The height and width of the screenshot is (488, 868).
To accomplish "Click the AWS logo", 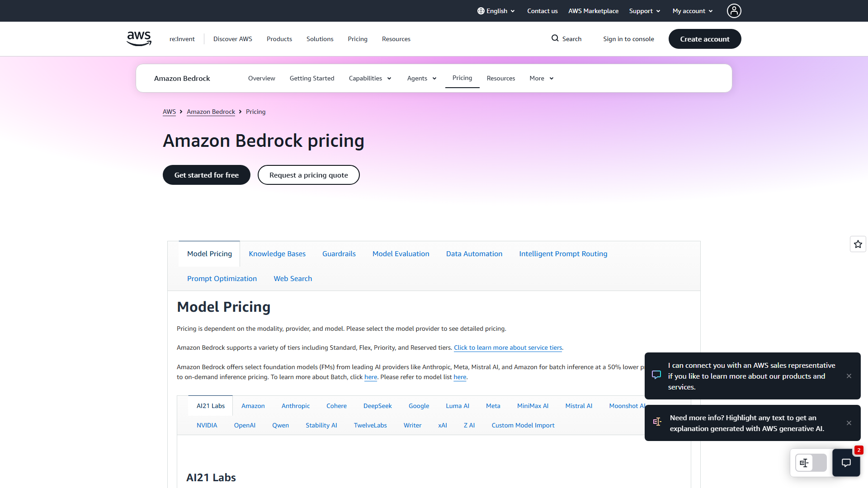I will tap(139, 39).
